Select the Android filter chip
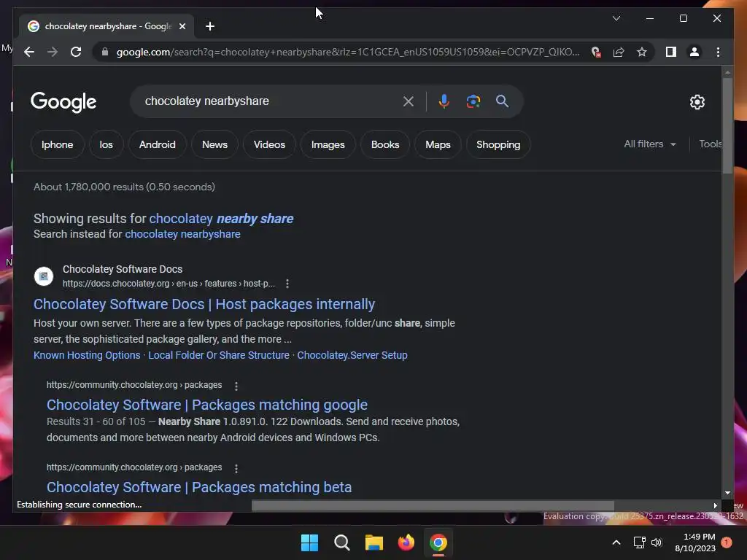This screenshot has width=747, height=560. [158, 145]
